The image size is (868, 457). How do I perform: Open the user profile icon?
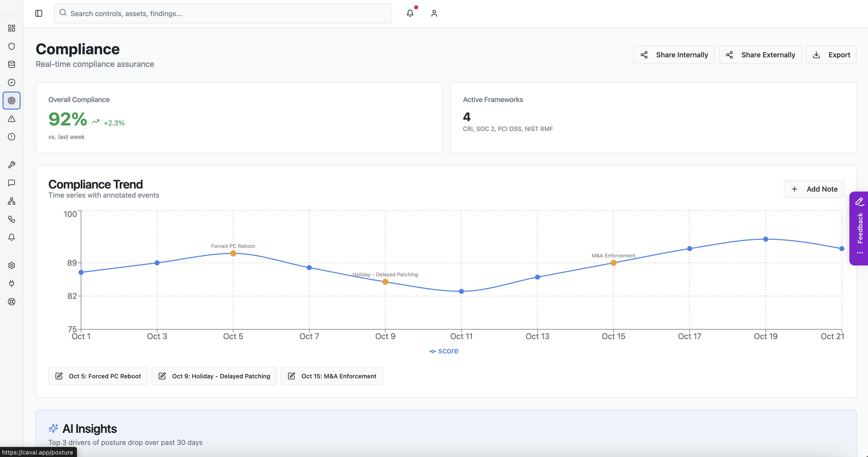click(434, 14)
